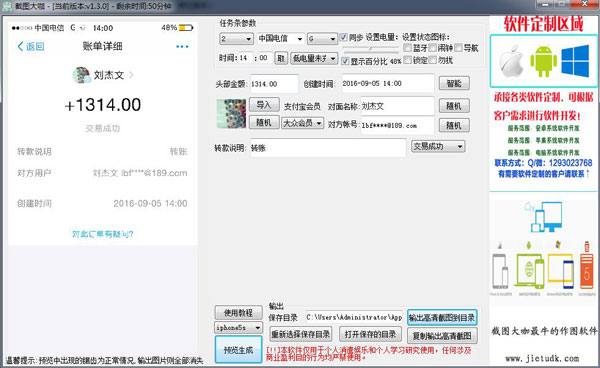The width and height of the screenshot is (600, 368).
Task: Click the avatar thumbnail beside 导入 button
Action: (231, 114)
